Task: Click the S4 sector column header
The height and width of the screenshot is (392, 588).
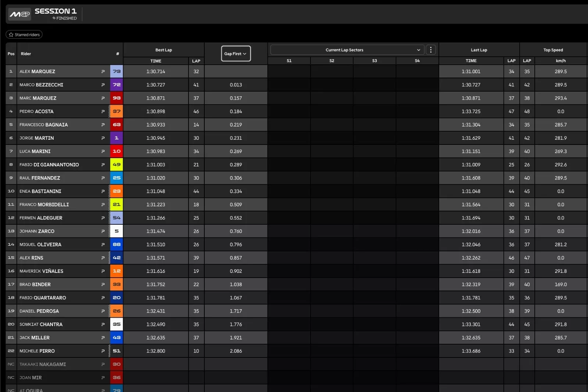Action: pos(417,61)
